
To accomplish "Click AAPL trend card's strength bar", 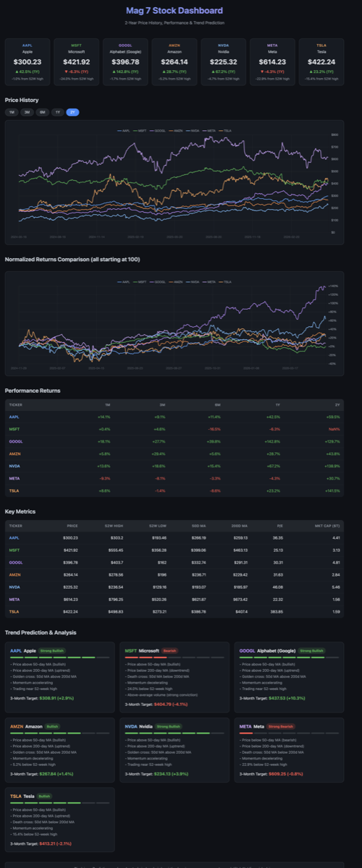I will coord(60,658).
